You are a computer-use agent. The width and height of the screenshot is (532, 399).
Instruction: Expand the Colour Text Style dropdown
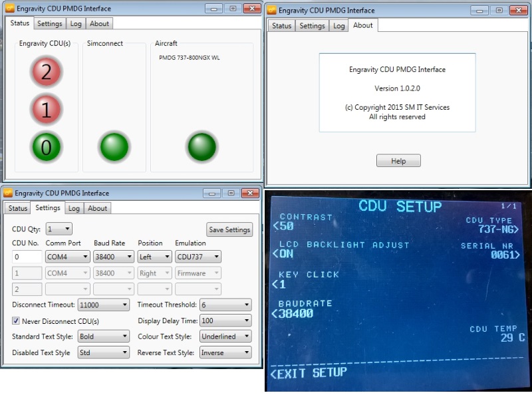[x=225, y=336]
